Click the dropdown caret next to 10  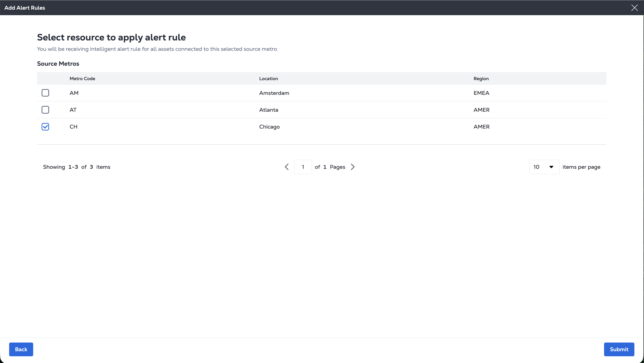[551, 167]
